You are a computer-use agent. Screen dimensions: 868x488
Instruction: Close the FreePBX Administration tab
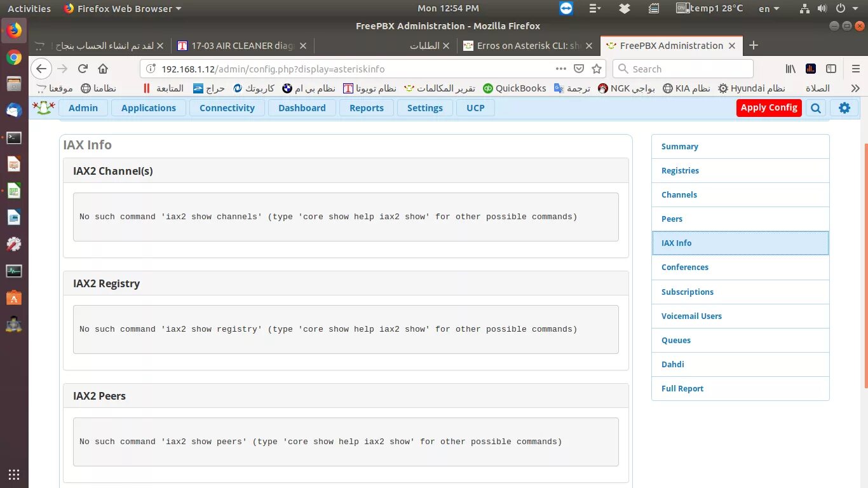[x=732, y=46]
